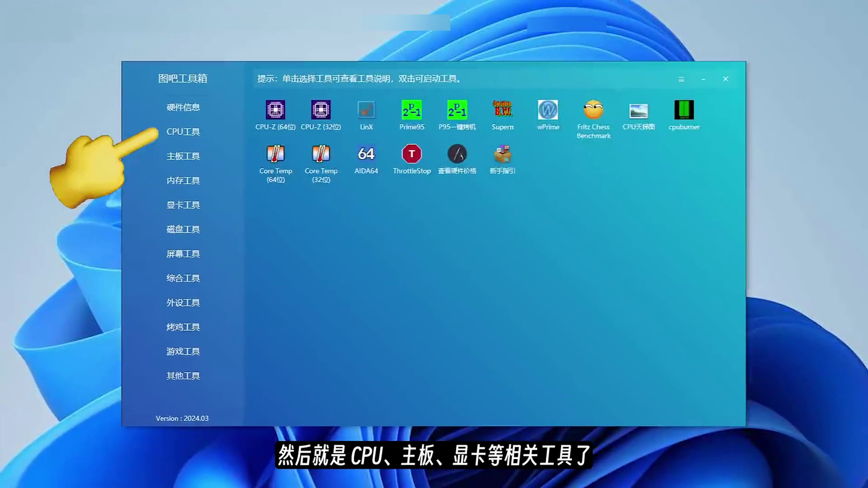868x488 pixels.
Task: Click the LinX stress test icon
Action: (x=366, y=110)
